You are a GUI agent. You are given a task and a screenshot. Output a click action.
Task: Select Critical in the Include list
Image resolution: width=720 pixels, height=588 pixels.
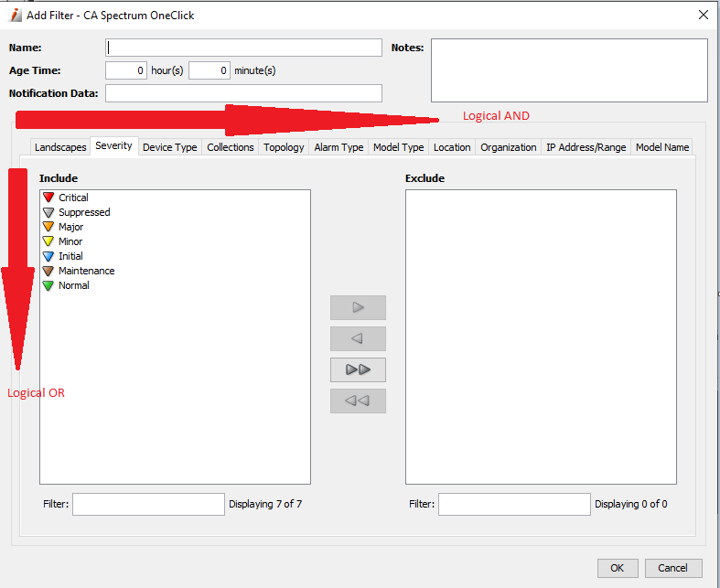[73, 198]
